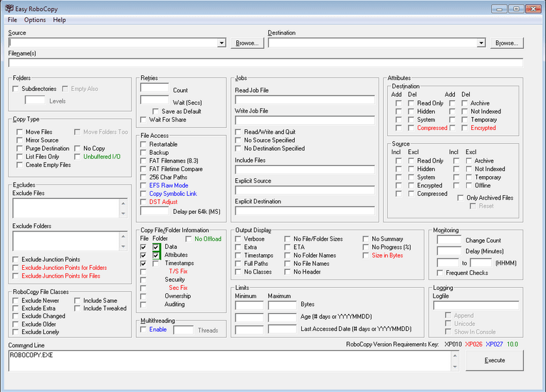Viewport: 546px width, 392px height.
Task: Enable DST Adjust checkbox
Action: point(143,202)
